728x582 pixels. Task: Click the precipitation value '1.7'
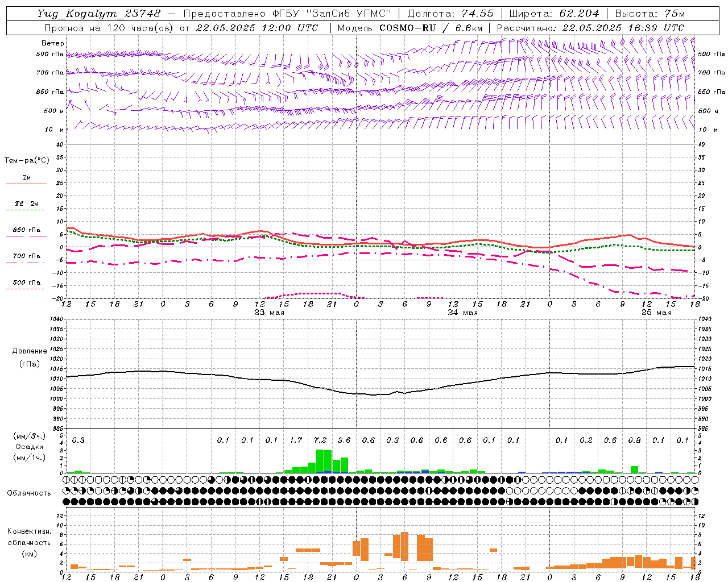(296, 440)
